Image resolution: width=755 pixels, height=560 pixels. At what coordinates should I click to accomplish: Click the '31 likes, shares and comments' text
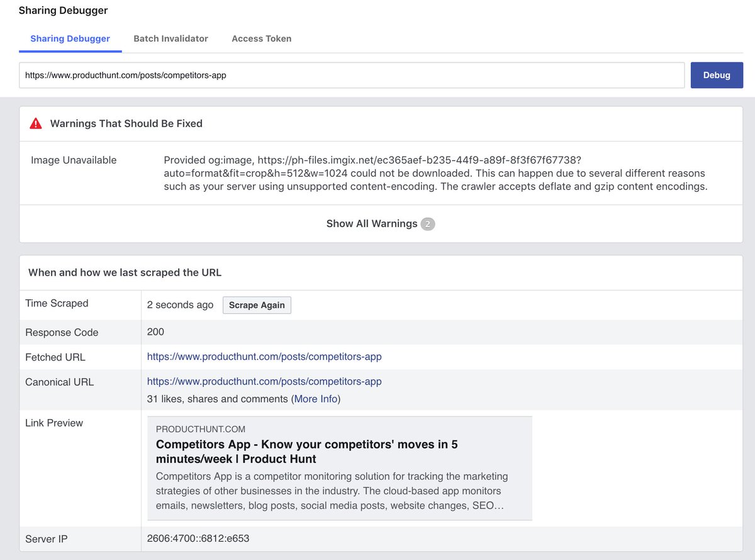point(218,399)
